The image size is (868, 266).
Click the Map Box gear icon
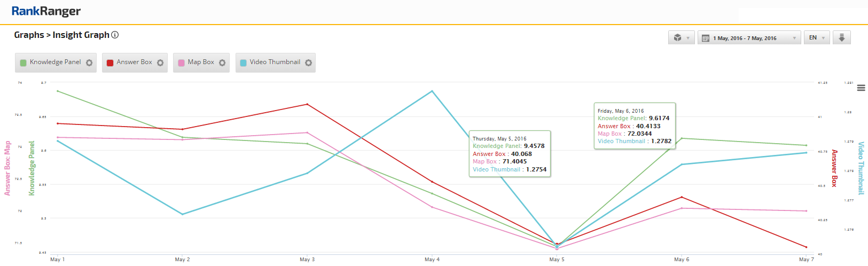tap(222, 62)
